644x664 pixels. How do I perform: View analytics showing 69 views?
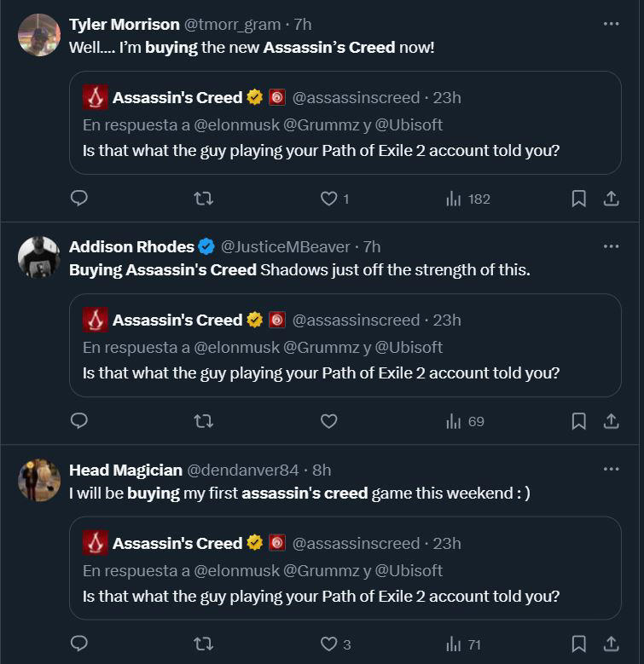465,421
